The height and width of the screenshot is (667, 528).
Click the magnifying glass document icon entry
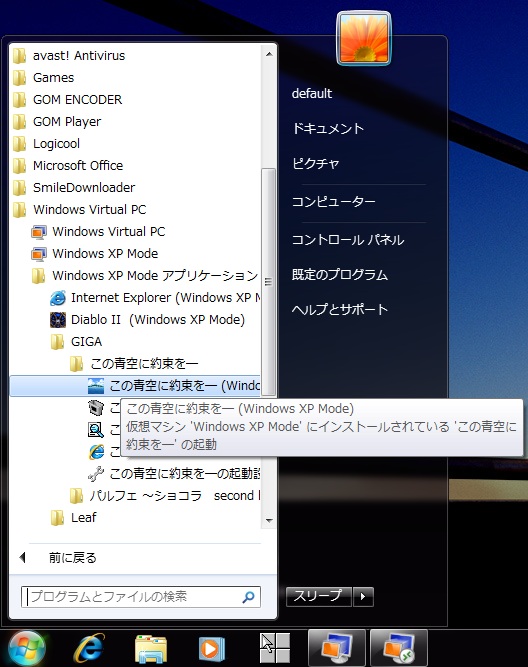[x=96, y=430]
